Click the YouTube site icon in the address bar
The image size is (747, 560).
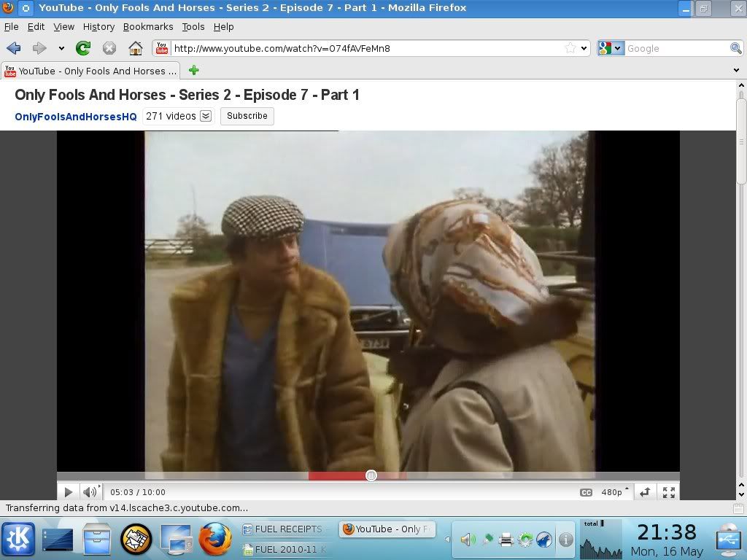[x=162, y=48]
